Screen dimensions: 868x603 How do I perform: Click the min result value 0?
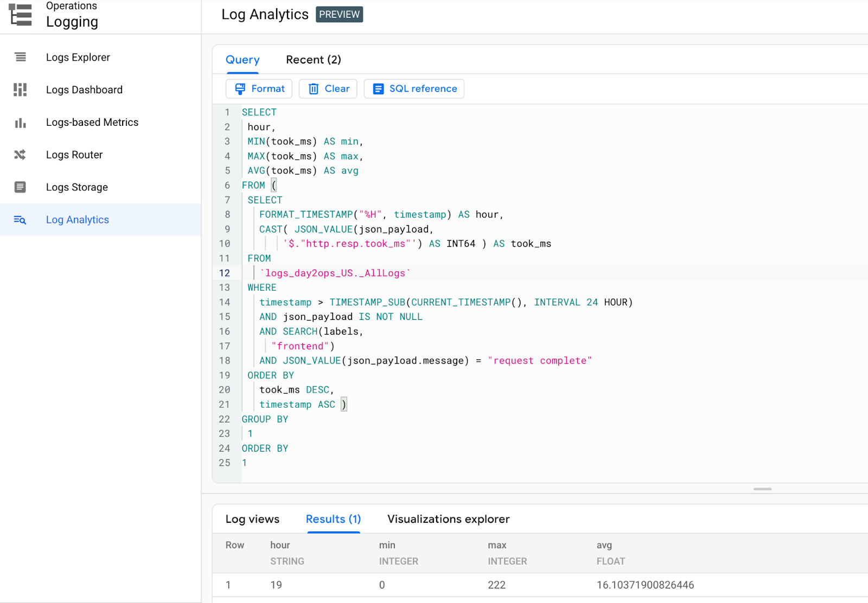(x=382, y=585)
